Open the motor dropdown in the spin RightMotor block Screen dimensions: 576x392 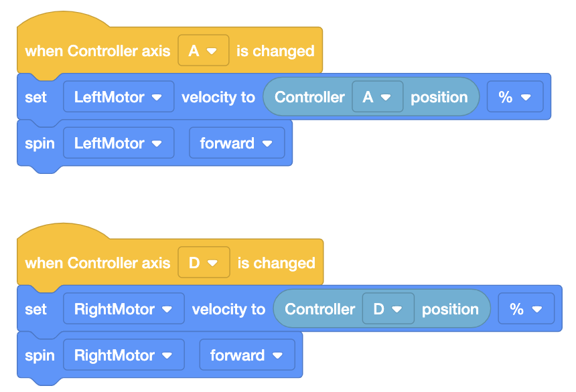click(123, 355)
